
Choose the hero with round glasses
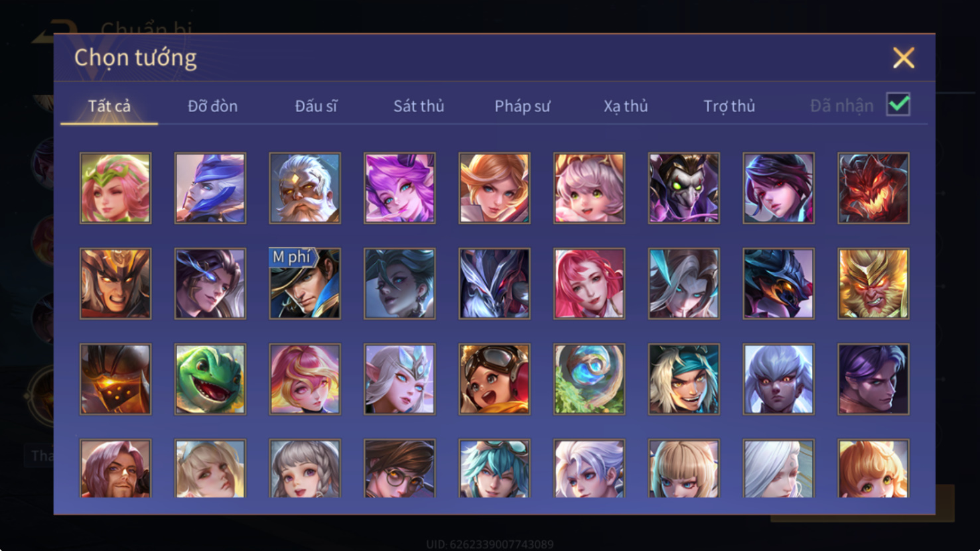point(399,468)
